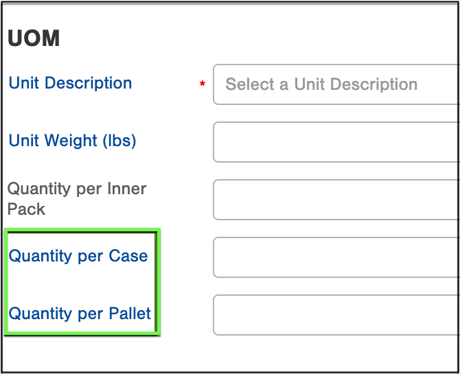The height and width of the screenshot is (374, 460).
Task: Click the Quantity per Case input box
Action: click(x=336, y=257)
